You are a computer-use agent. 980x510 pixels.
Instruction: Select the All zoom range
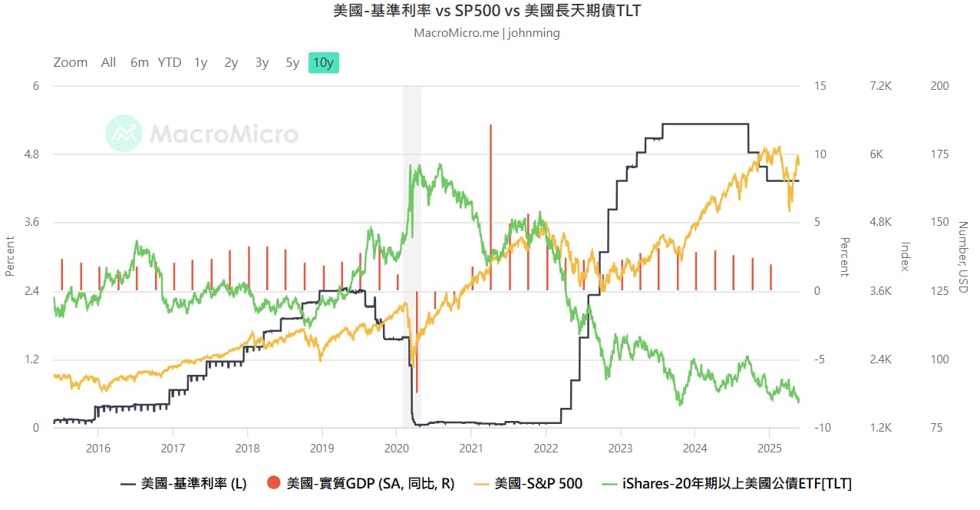pos(108,63)
